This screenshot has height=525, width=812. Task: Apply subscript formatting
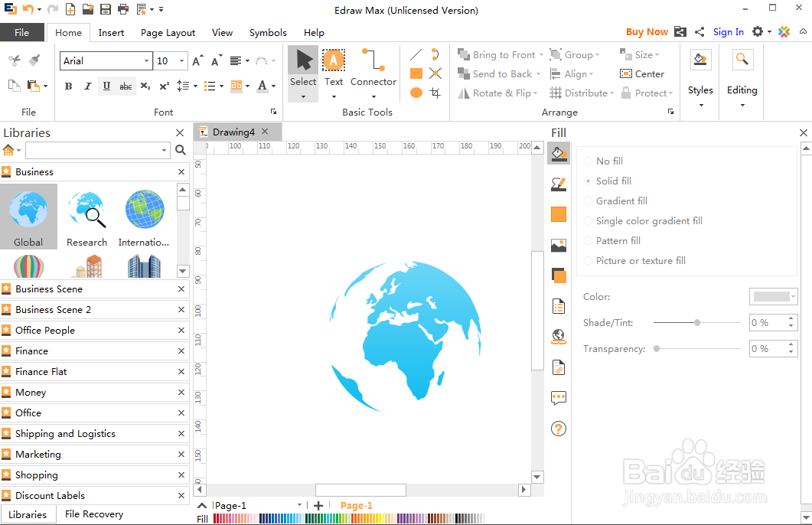[145, 86]
